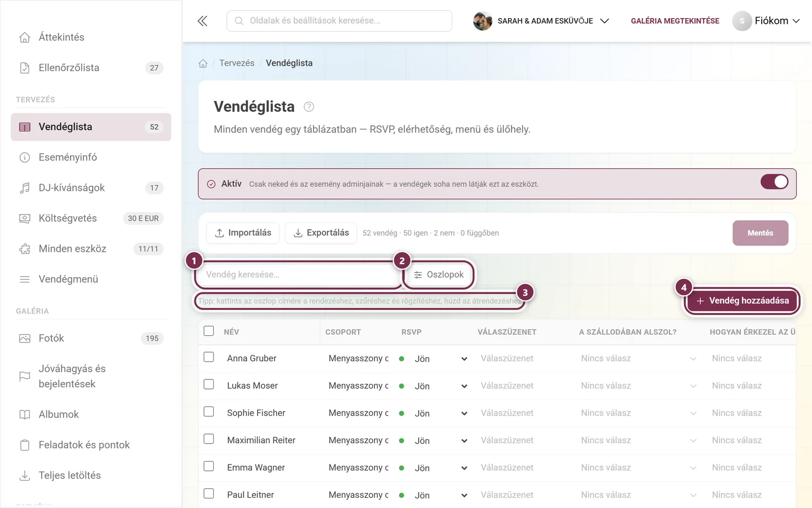
Task: Go to Eseményinfó in the sidebar
Action: pos(91,157)
